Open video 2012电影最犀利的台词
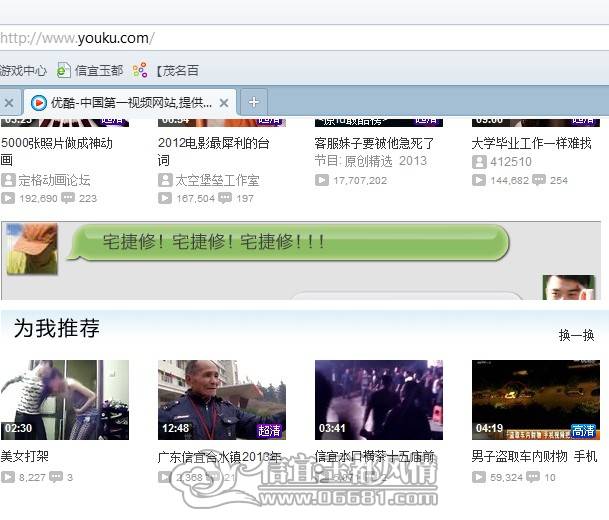The width and height of the screenshot is (609, 520). tap(214, 151)
